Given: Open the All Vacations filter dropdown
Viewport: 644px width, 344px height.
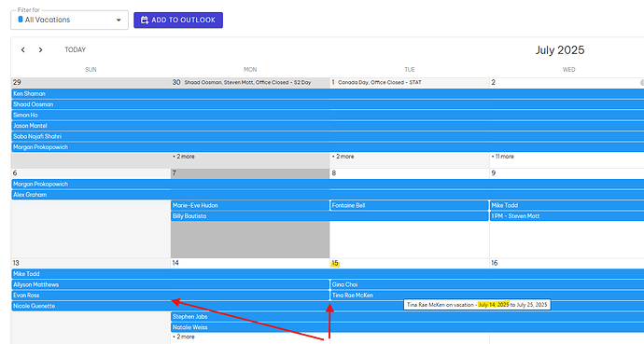Looking at the screenshot, I should pyautogui.click(x=69, y=20).
